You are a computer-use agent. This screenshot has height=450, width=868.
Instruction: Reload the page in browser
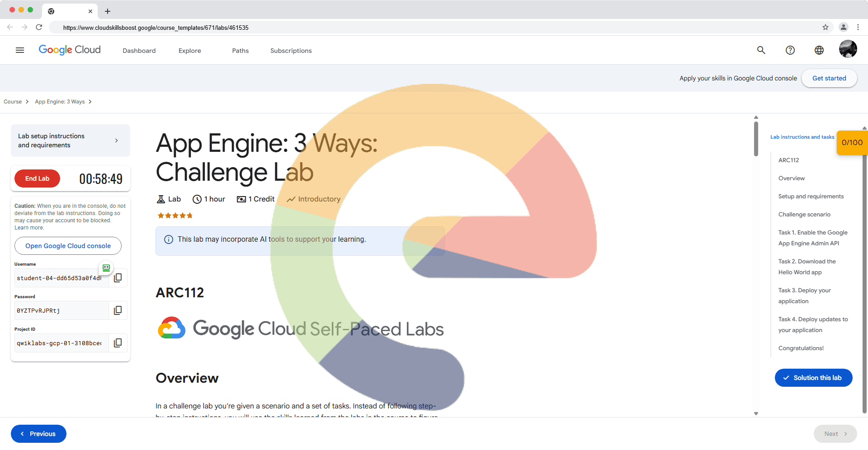(39, 27)
